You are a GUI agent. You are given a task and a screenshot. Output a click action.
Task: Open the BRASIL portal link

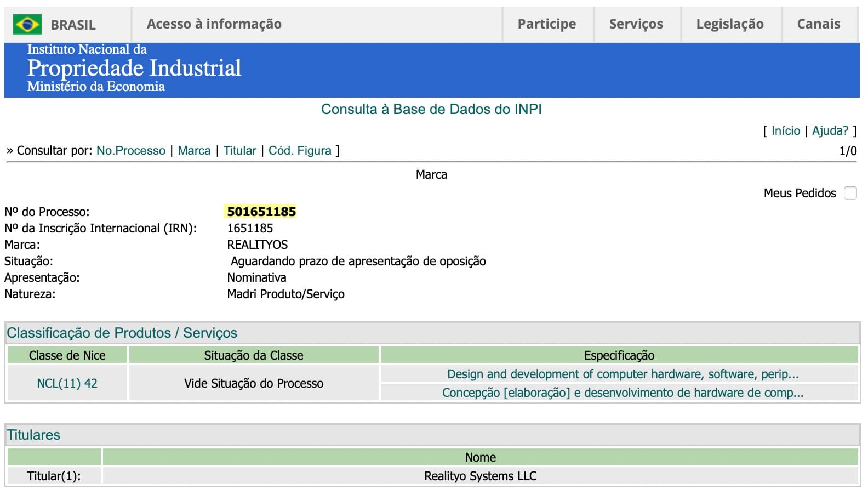pyautogui.click(x=73, y=25)
